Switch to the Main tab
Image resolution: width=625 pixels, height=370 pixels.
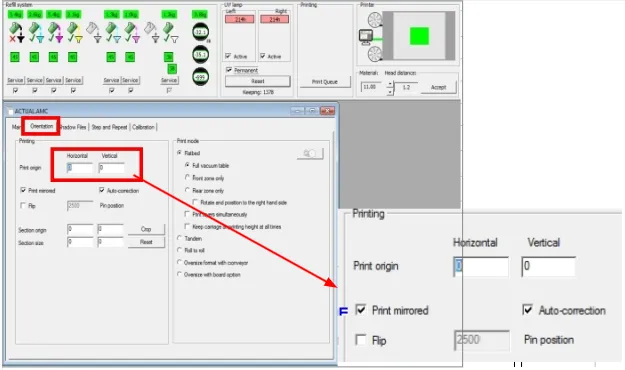16,127
